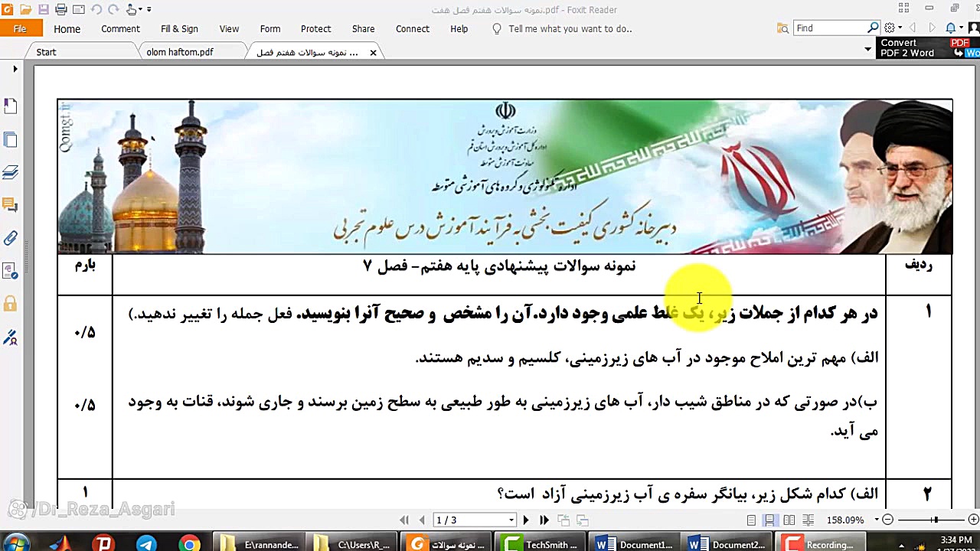Screen dimensions: 980x551
Task: Switch to the Comment ribbon tab
Action: pos(120,28)
